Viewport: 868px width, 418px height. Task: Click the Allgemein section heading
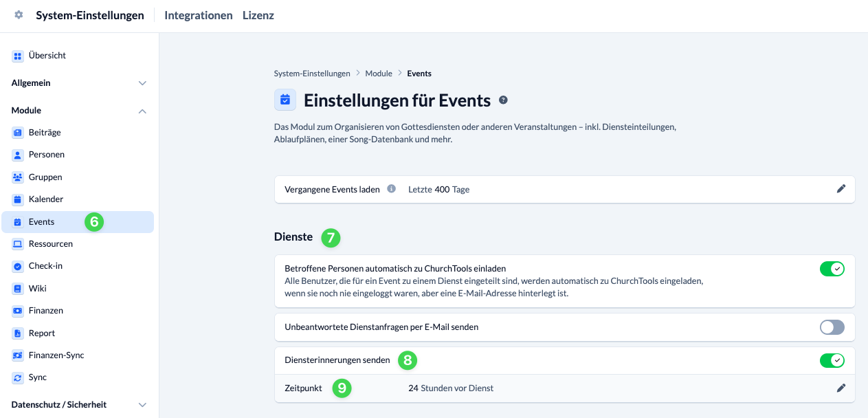click(31, 83)
